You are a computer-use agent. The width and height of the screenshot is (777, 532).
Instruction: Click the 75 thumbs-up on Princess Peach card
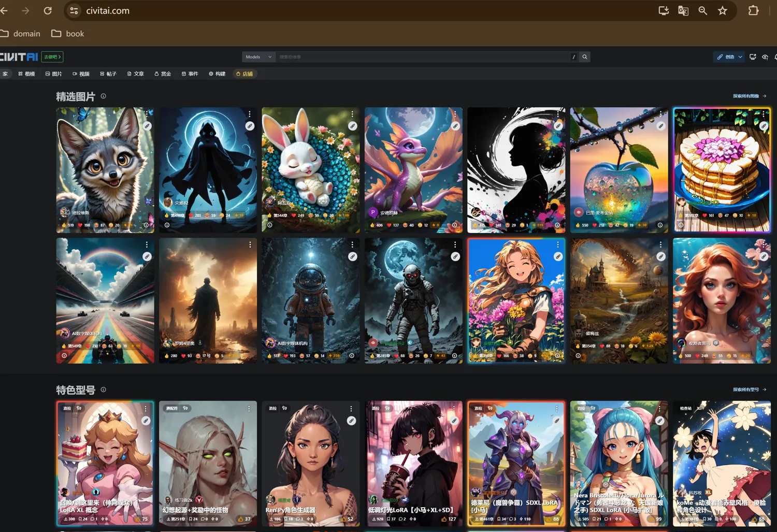point(141,519)
